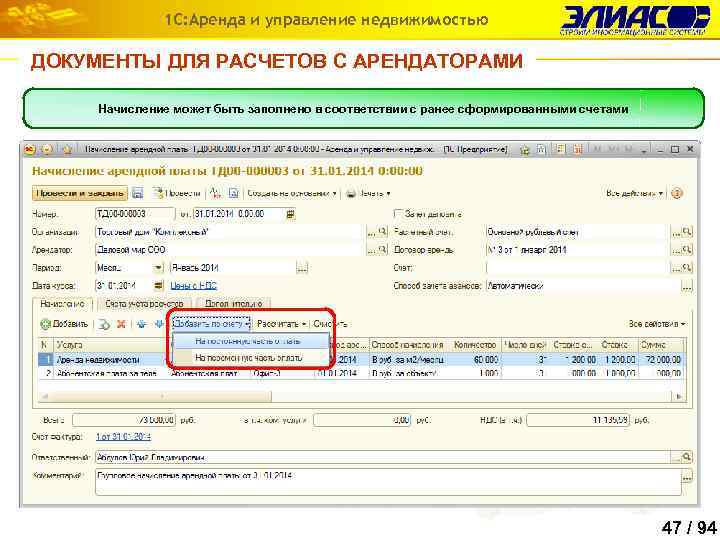
Task: Click the red X delete row icon
Action: [121, 325]
